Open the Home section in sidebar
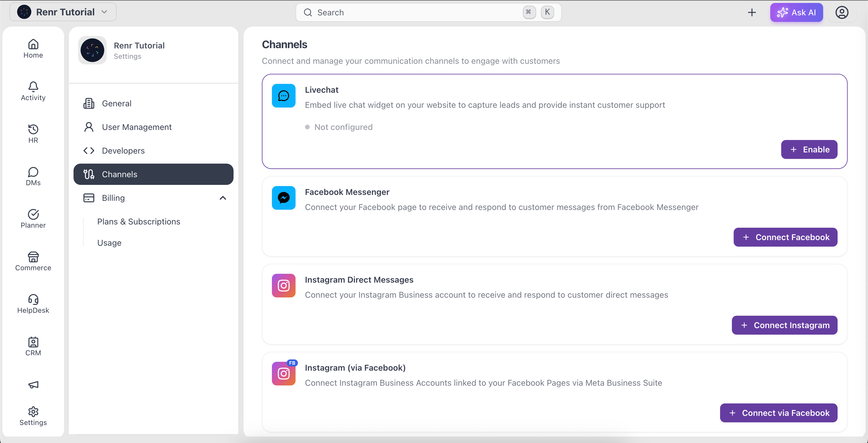 pyautogui.click(x=33, y=49)
